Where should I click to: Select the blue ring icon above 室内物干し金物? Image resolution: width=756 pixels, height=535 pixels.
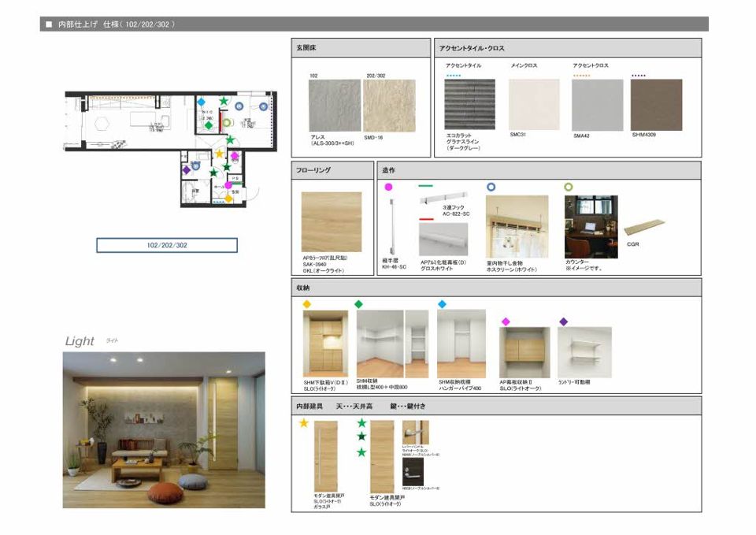491,188
